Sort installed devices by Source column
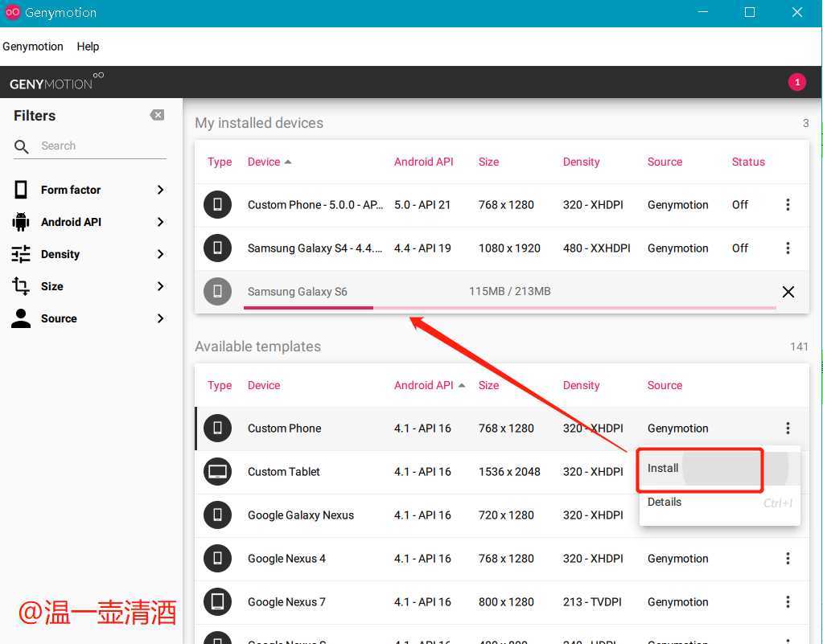823x644 pixels. pyautogui.click(x=665, y=162)
